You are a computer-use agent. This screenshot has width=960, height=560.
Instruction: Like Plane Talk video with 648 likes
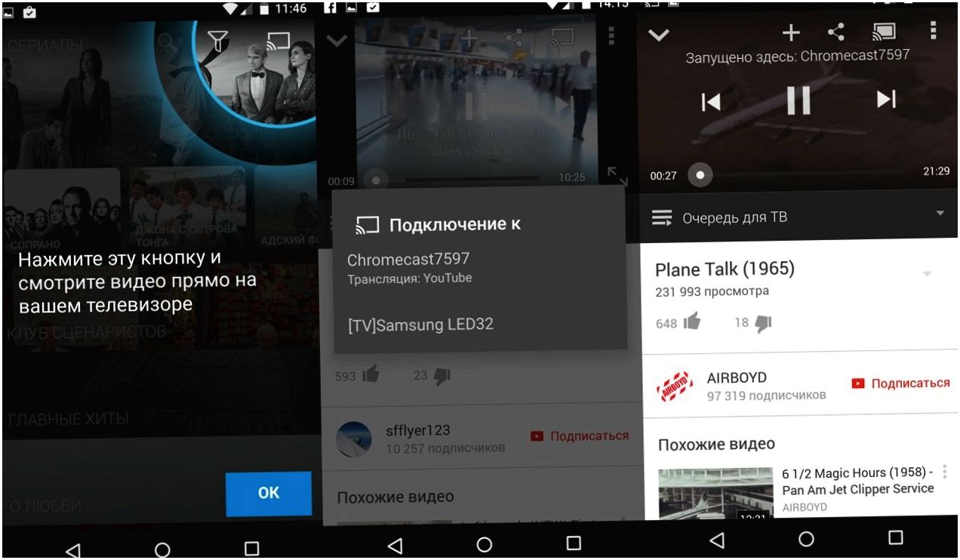[x=691, y=322]
